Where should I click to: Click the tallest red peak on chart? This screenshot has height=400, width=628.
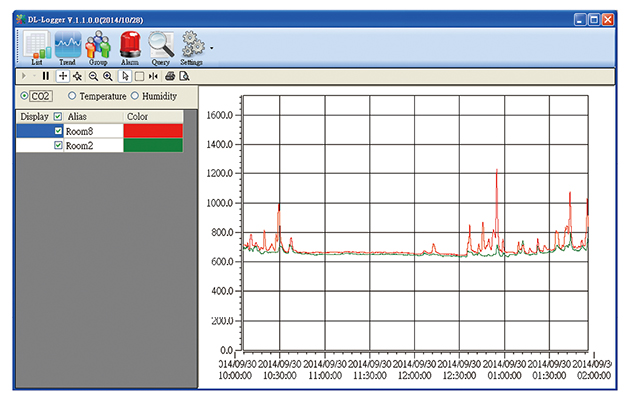497,171
